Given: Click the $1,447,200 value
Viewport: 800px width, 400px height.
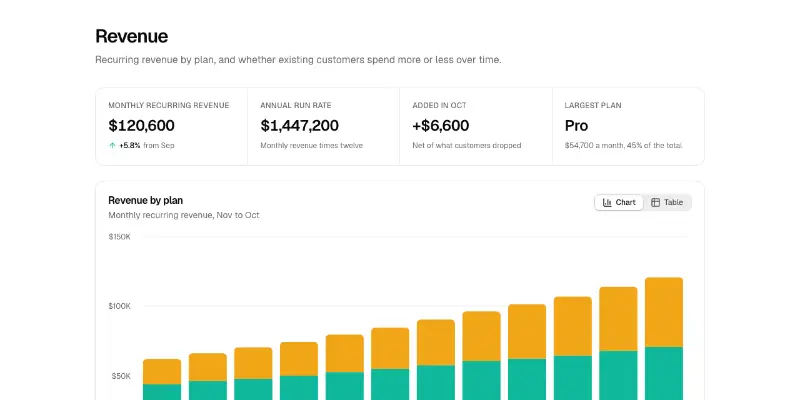Looking at the screenshot, I should coord(299,126).
